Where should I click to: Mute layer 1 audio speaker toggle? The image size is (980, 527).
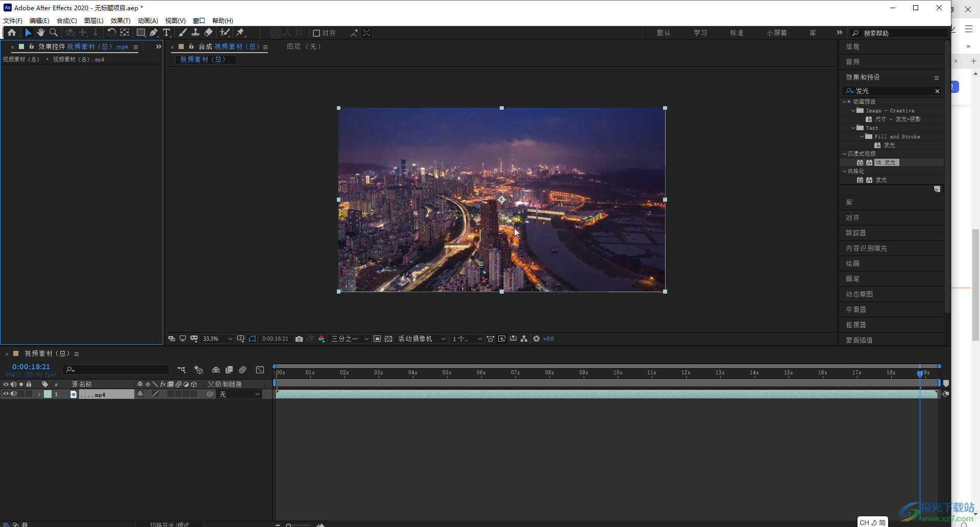(x=14, y=394)
